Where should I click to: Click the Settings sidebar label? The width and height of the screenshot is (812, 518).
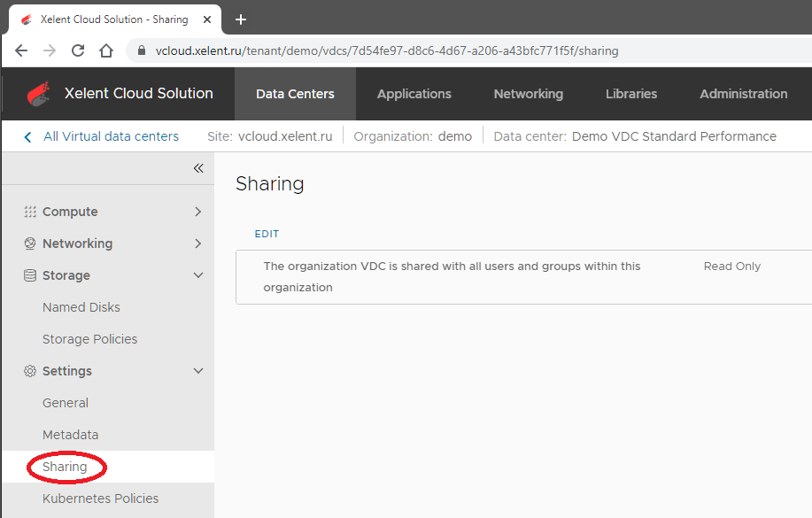66,371
